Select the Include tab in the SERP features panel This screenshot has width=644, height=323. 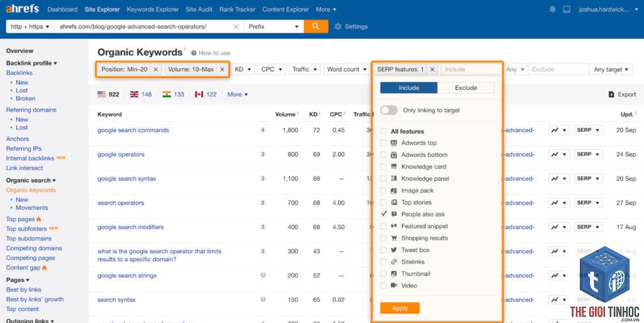(x=409, y=88)
